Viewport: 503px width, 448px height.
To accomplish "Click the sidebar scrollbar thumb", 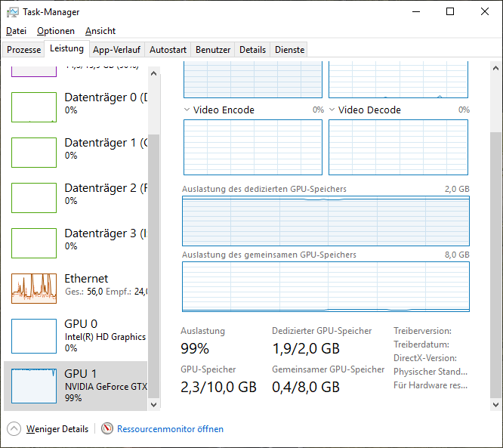I will (153, 266).
